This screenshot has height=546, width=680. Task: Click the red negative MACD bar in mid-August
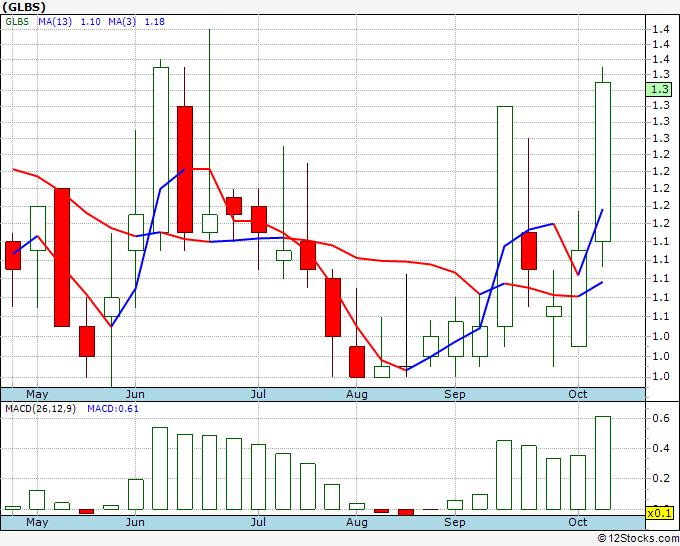click(406, 512)
